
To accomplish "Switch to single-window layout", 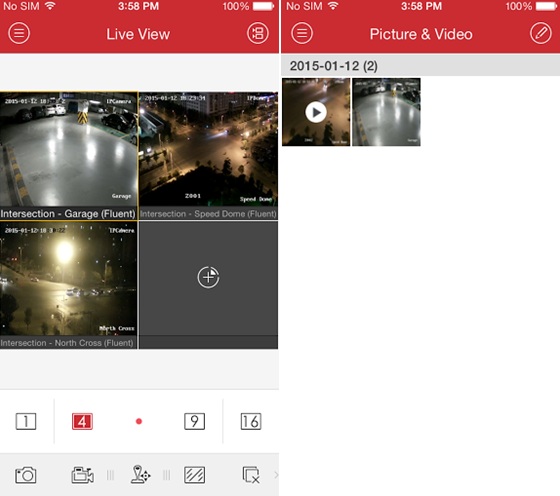I will tap(26, 421).
